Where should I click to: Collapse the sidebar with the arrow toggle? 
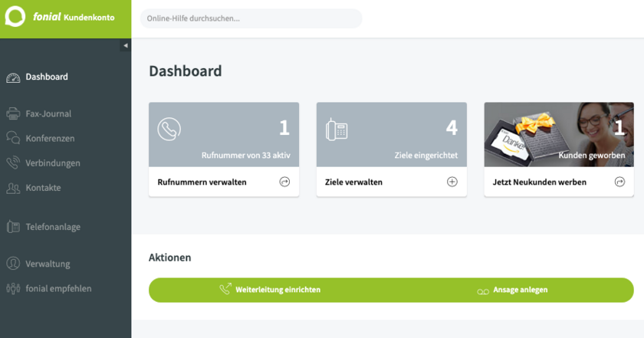[x=126, y=46]
